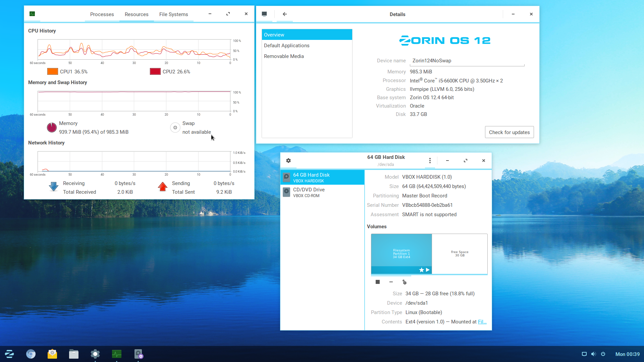This screenshot has width=644, height=362.
Task: Switch to the Resources tab
Action: 137,14
